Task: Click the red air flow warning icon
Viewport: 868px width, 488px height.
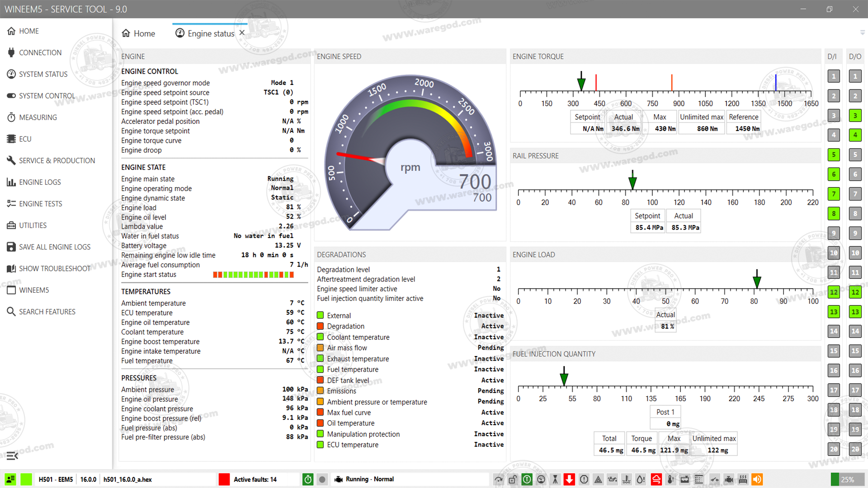Action: (x=656, y=479)
